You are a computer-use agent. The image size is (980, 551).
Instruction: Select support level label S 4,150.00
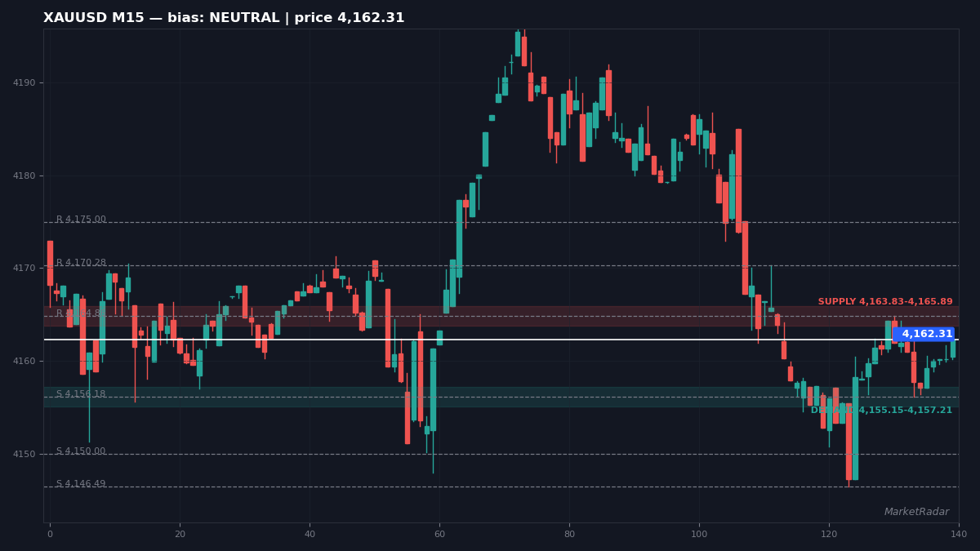[x=81, y=451]
